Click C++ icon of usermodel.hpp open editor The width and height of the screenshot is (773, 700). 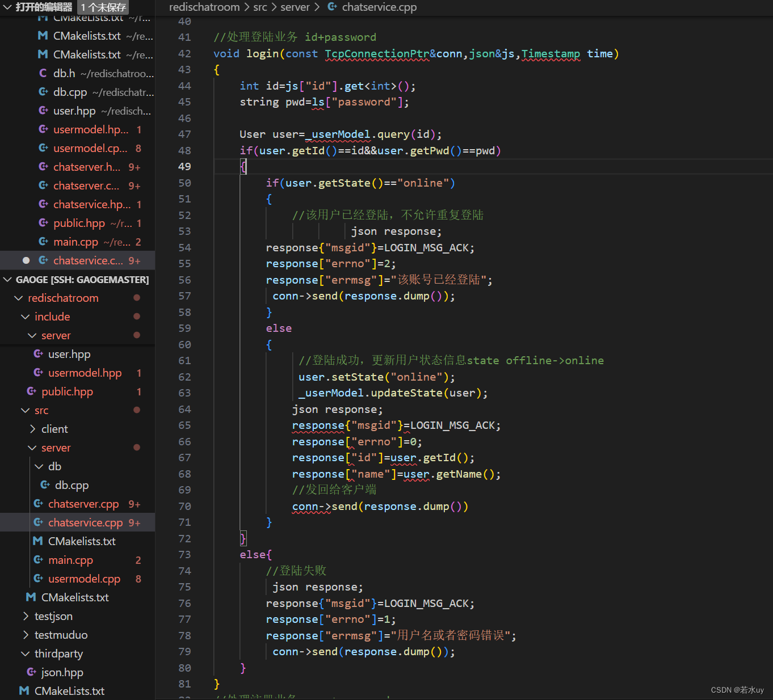tap(43, 129)
